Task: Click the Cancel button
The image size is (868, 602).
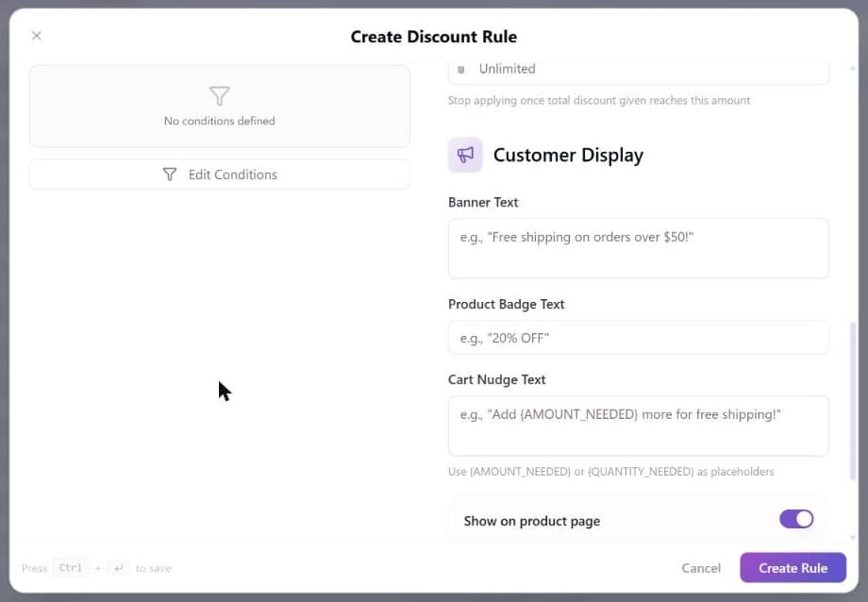Action: [701, 568]
